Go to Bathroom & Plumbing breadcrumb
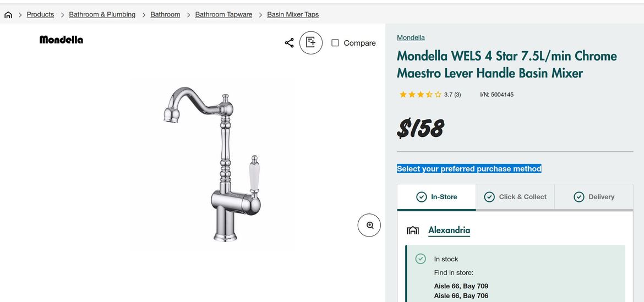The width and height of the screenshot is (644, 302). point(102,14)
